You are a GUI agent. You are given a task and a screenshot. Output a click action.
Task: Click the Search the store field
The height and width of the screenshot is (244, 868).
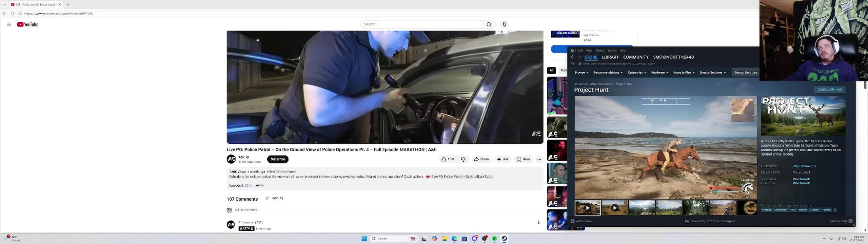pos(746,73)
